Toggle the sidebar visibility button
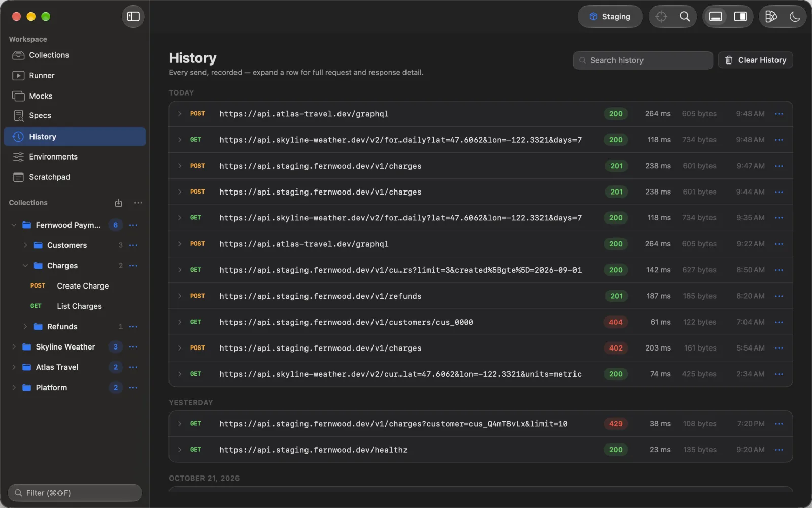Screen dimensions: 812x508 [133, 17]
